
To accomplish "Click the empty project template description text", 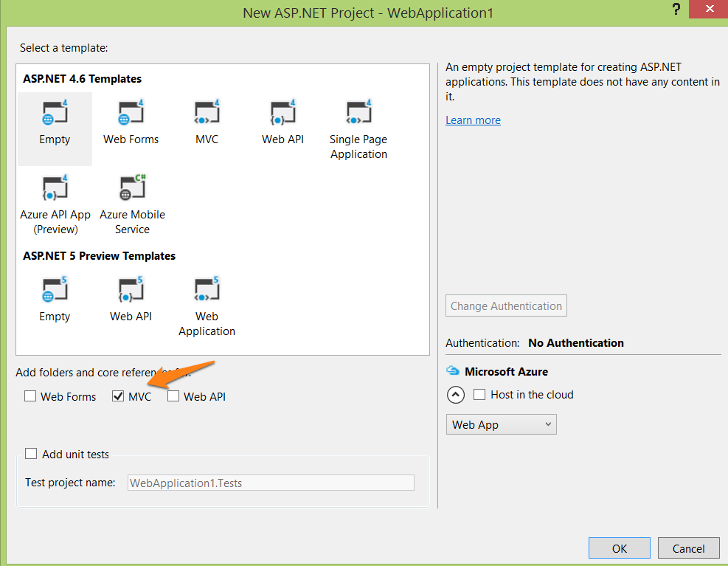I will point(583,82).
